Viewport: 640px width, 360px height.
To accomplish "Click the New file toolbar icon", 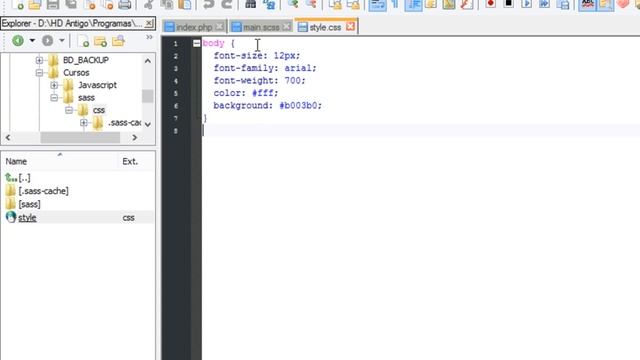I will pos(18,4).
